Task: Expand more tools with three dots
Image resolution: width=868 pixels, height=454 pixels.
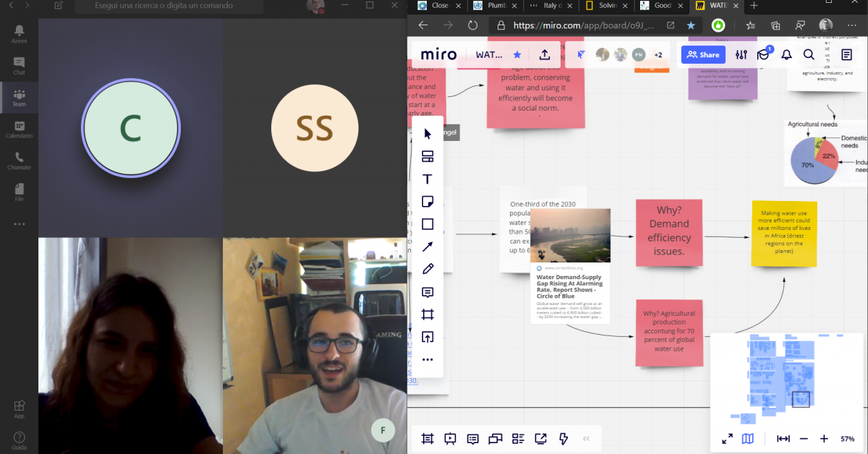Action: (x=427, y=359)
